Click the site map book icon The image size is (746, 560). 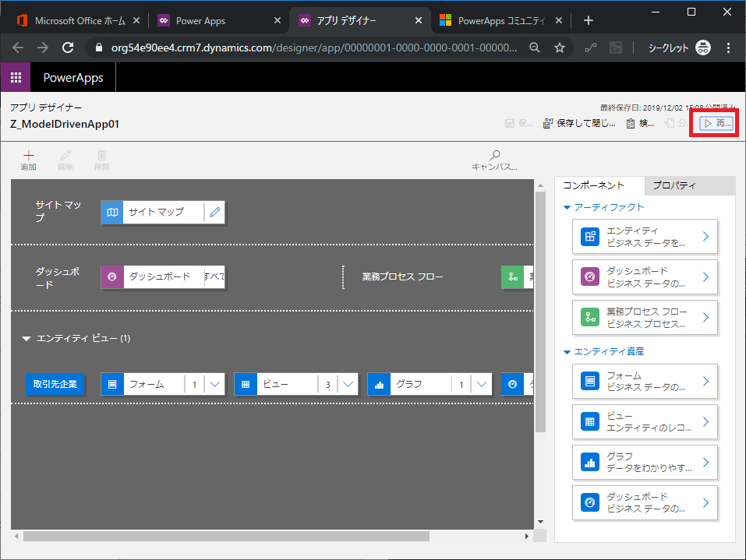click(x=112, y=212)
